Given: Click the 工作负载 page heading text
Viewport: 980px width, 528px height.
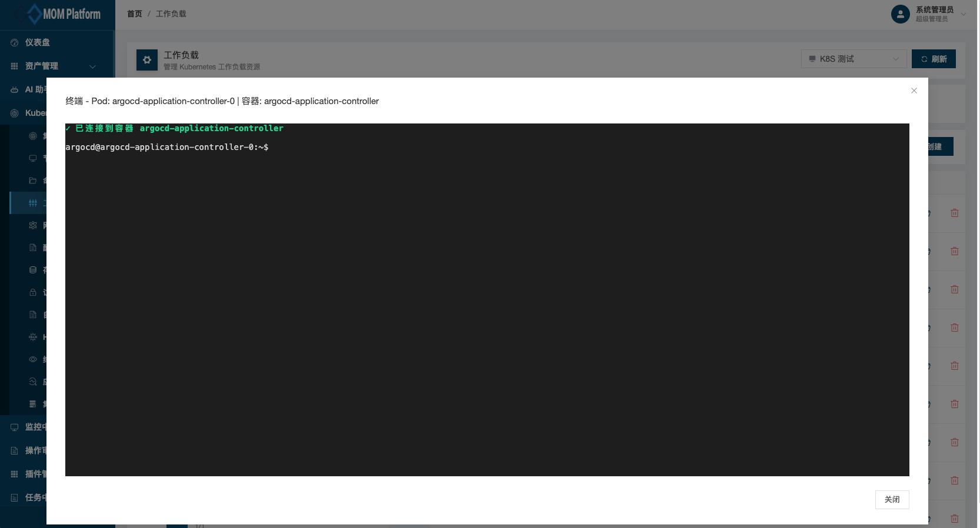Looking at the screenshot, I should click(x=181, y=55).
